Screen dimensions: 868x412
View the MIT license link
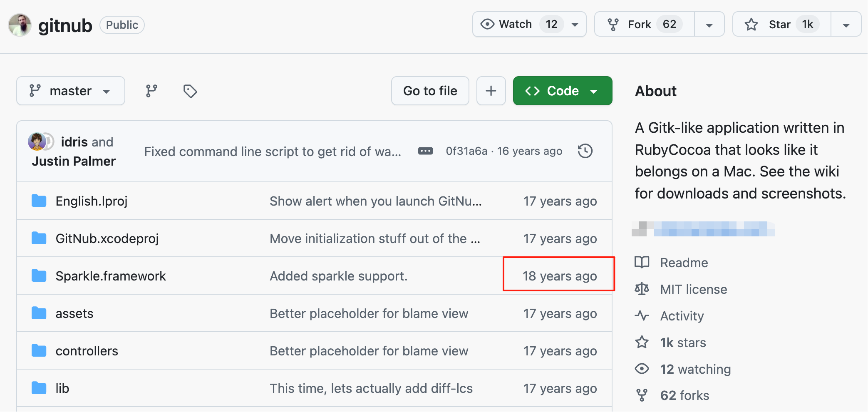tap(693, 289)
